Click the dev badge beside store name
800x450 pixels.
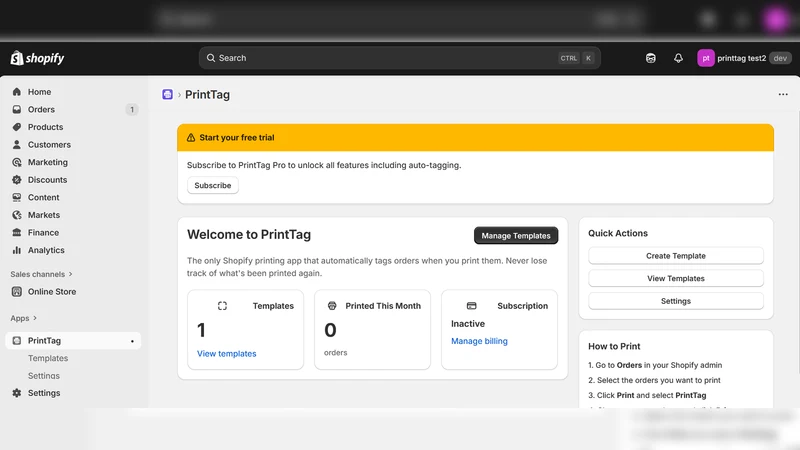coord(780,58)
